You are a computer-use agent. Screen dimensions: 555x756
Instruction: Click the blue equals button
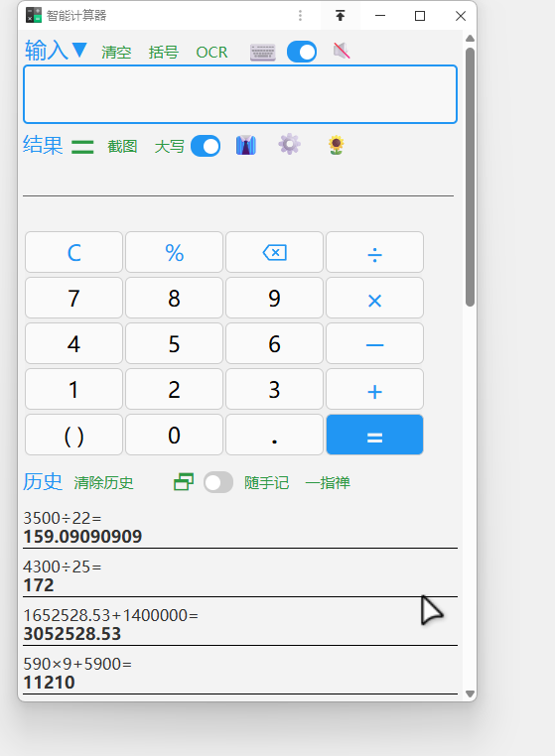[374, 435]
